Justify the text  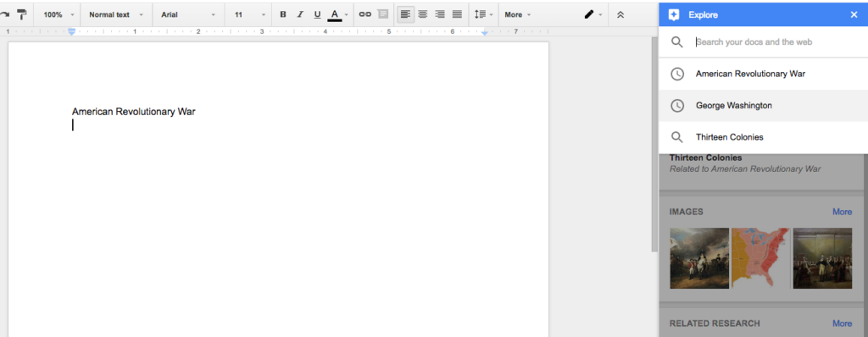click(457, 14)
